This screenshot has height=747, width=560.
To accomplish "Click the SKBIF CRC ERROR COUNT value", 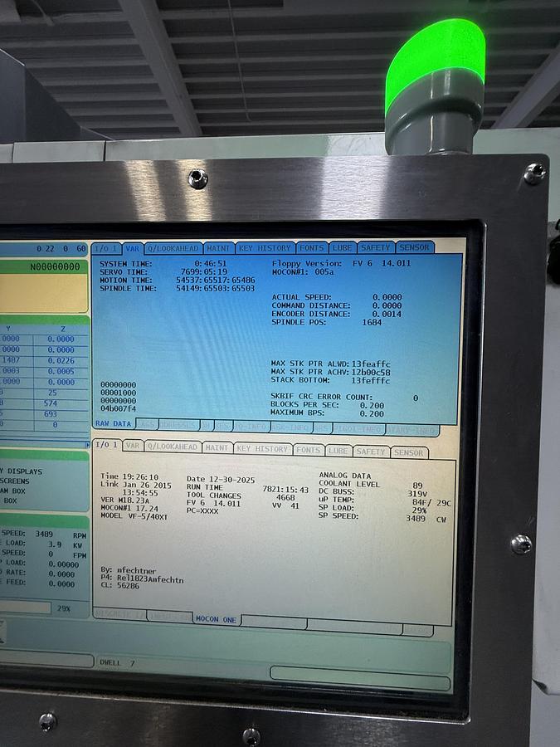I will coord(416,398).
